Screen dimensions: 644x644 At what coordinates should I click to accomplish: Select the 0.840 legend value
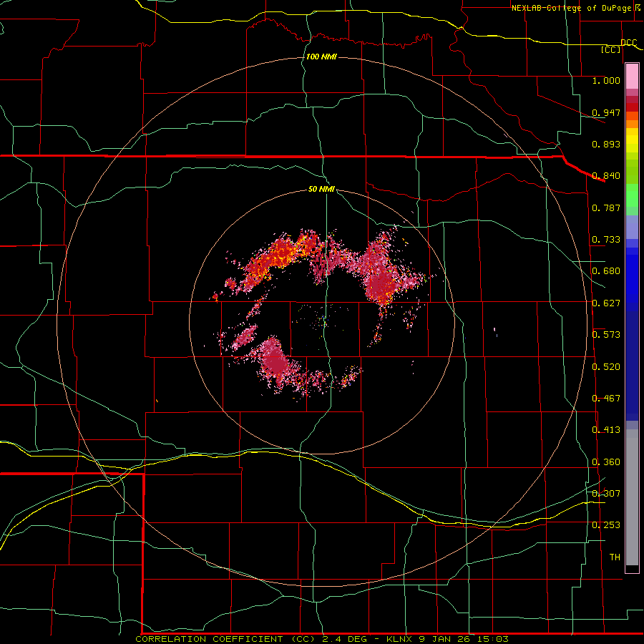click(606, 176)
